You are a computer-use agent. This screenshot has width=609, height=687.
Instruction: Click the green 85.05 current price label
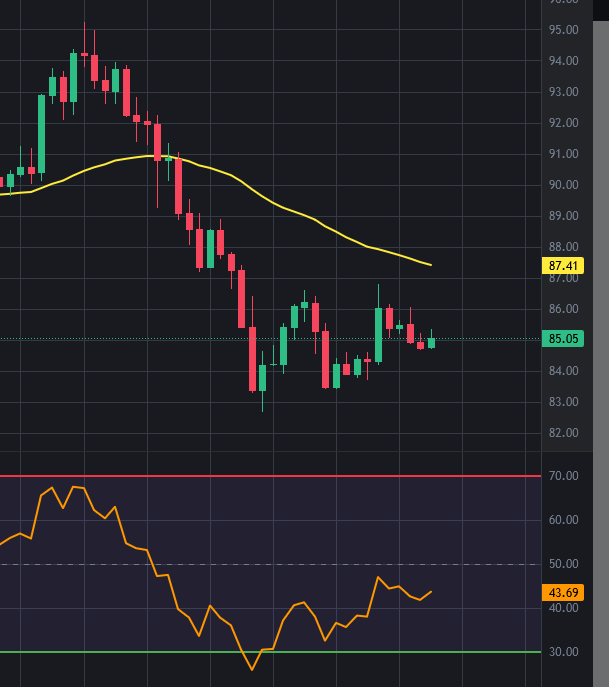pos(563,339)
